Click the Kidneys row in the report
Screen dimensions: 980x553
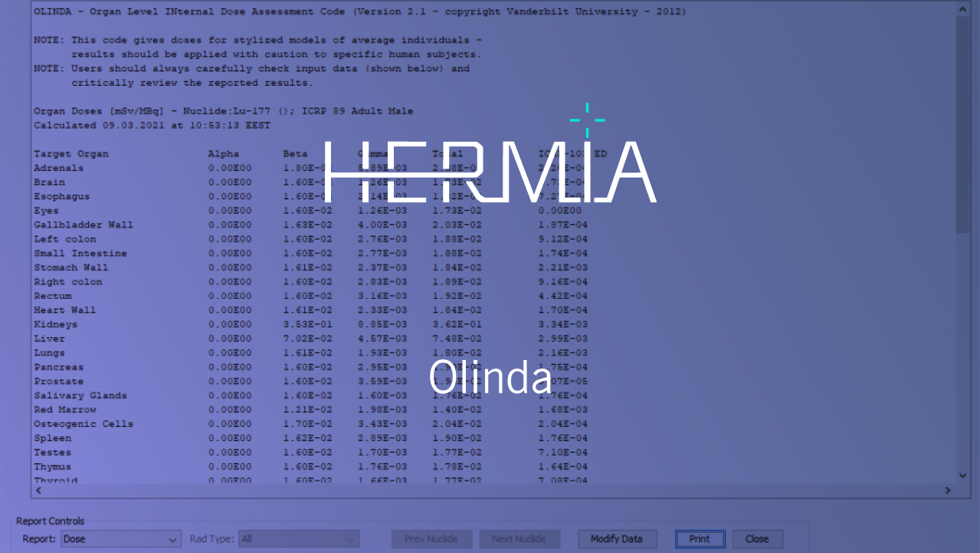tap(55, 324)
